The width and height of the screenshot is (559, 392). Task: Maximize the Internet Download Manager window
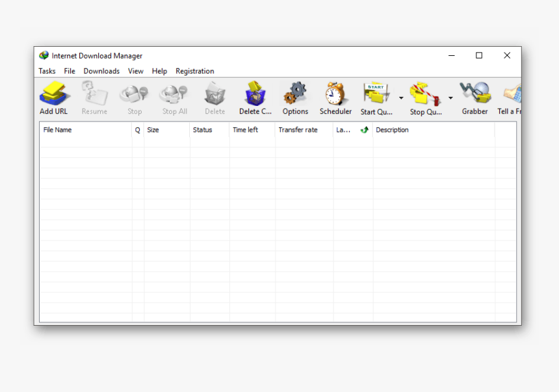point(479,55)
